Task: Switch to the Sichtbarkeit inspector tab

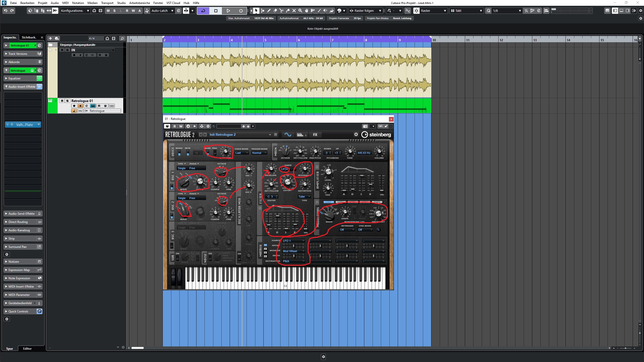Action: coord(29,37)
